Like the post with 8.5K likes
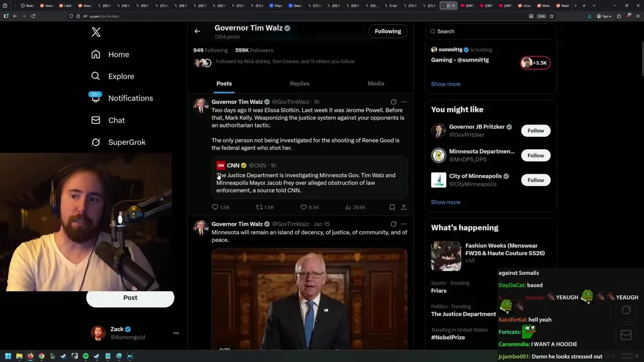 pos(309,207)
